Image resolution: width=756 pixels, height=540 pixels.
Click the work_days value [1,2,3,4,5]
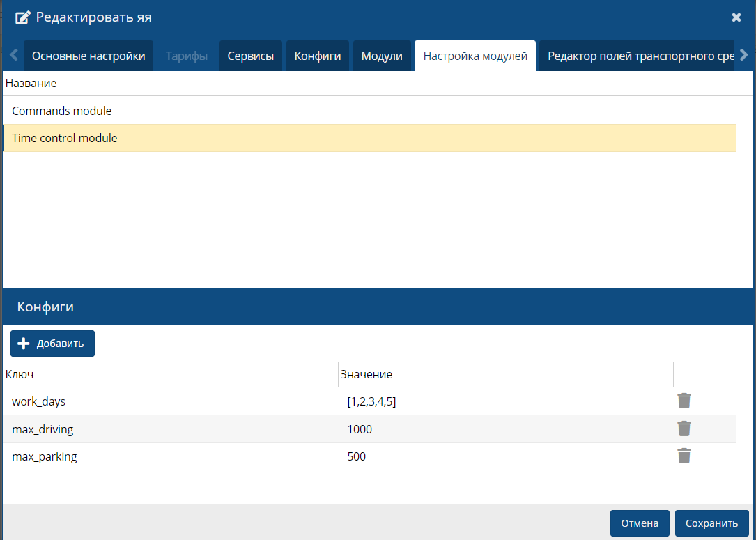[x=371, y=401]
